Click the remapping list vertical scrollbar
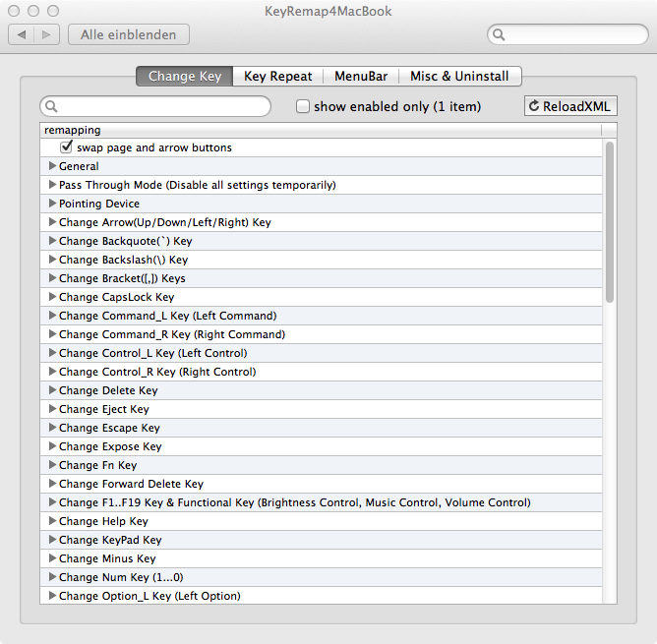 610,222
